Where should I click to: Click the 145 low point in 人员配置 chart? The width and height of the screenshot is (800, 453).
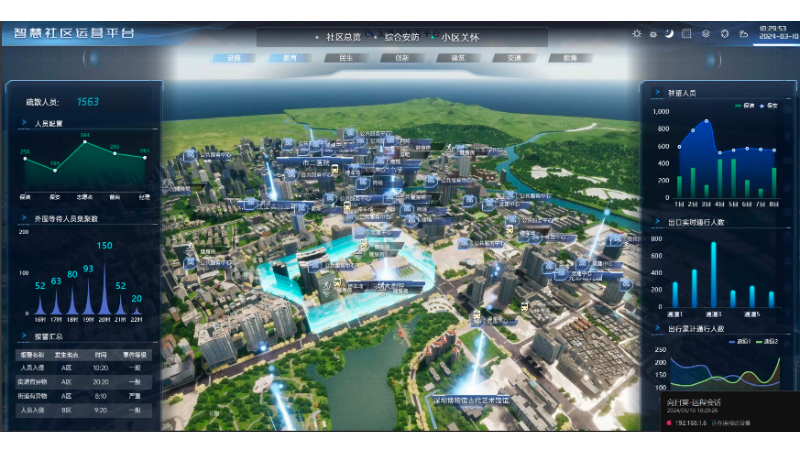click(55, 170)
